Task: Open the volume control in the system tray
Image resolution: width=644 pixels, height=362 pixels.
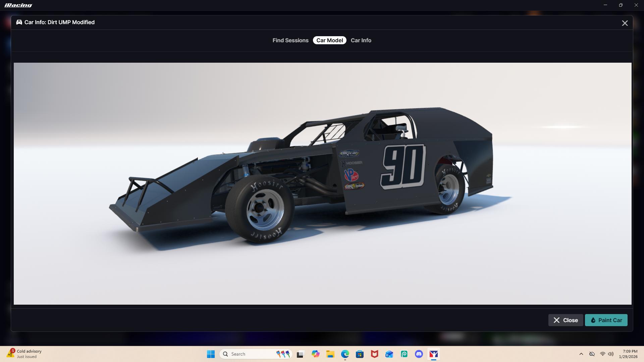Action: click(611, 354)
